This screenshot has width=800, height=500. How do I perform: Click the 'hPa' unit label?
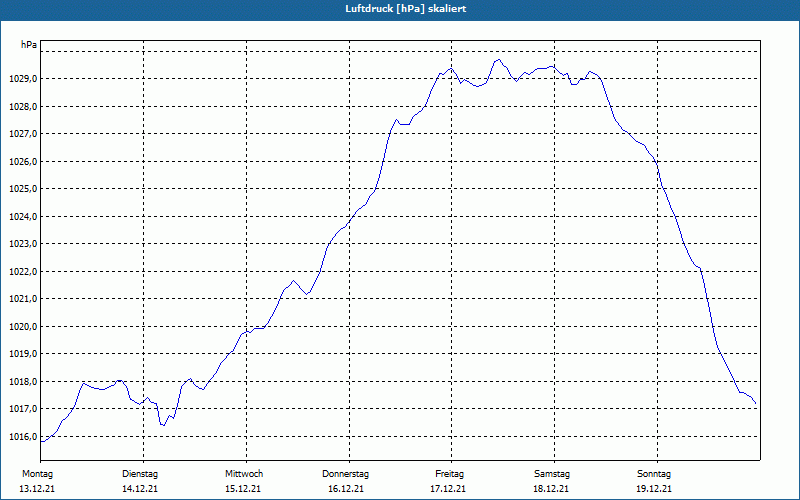(29, 45)
